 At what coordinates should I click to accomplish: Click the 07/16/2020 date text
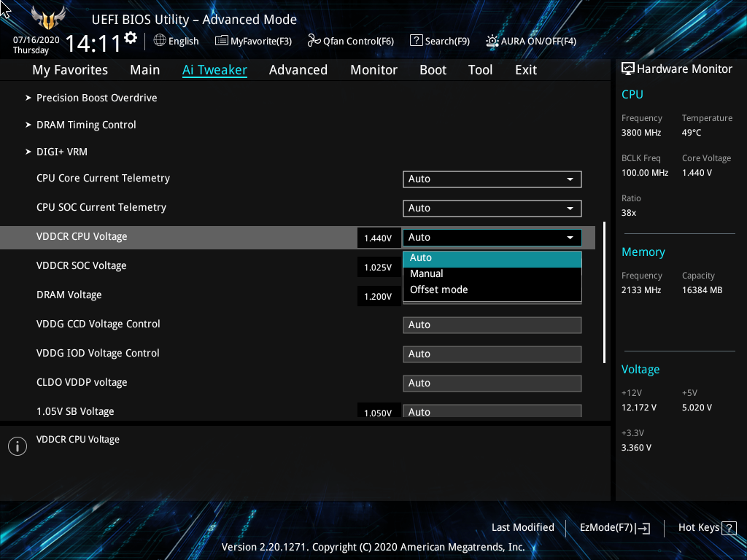point(36,40)
